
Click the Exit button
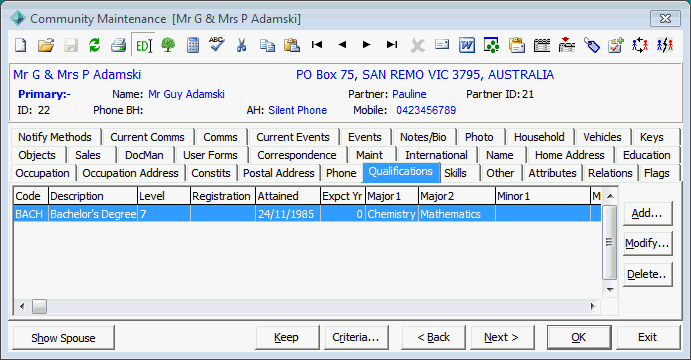pyautogui.click(x=648, y=338)
